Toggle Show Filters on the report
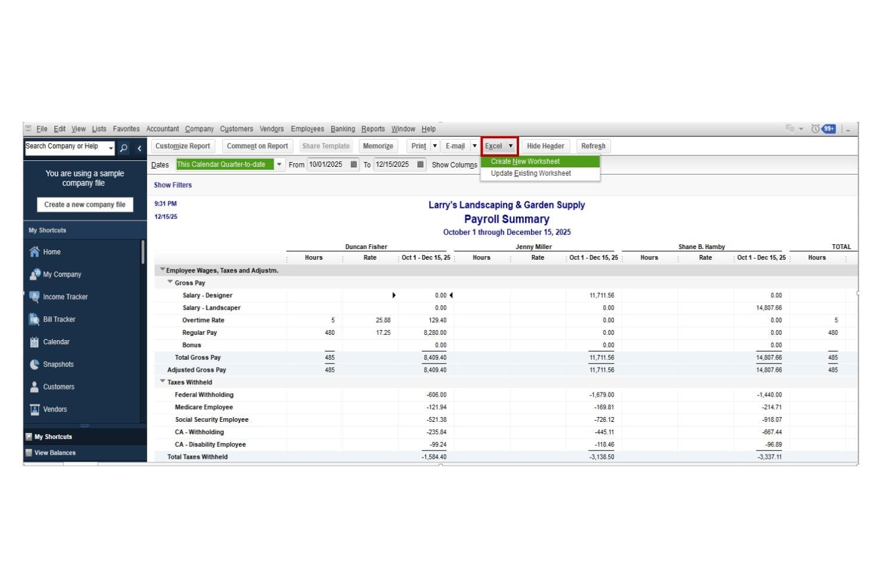 [173, 185]
